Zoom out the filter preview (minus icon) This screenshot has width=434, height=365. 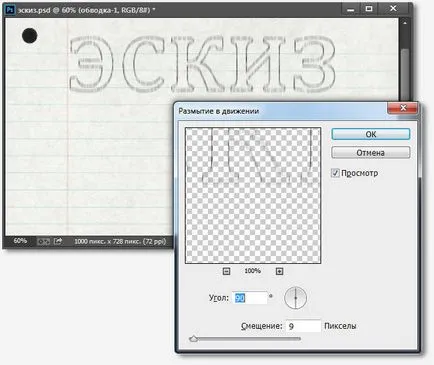tap(226, 271)
